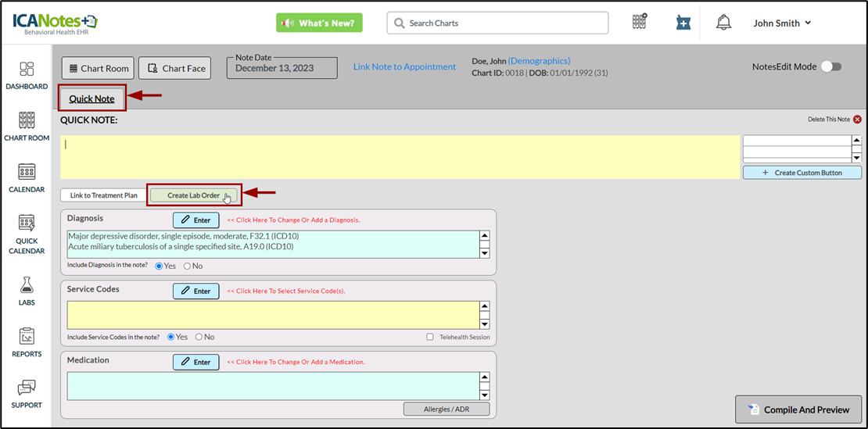The width and height of the screenshot is (868, 429).
Task: Click Enter button for Diagnosis
Action: click(196, 220)
